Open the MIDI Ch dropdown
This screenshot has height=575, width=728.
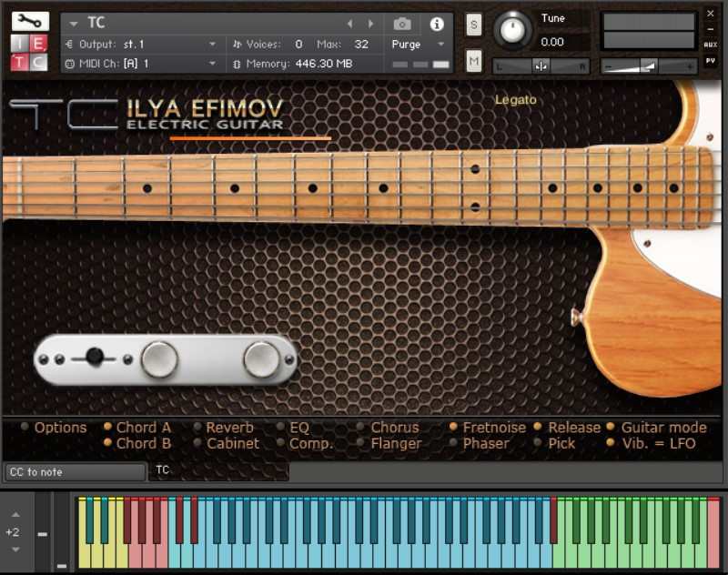pyautogui.click(x=212, y=64)
